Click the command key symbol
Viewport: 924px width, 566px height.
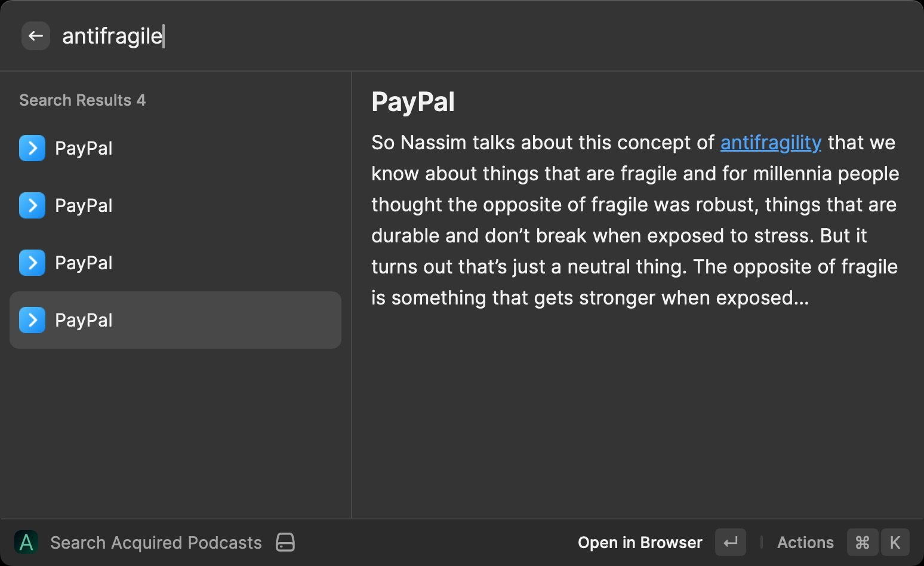click(863, 542)
